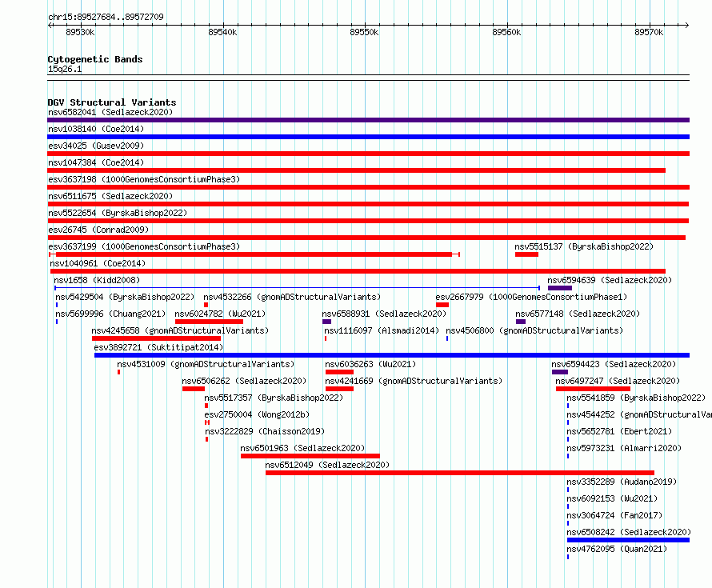This screenshot has width=712, height=588.
Task: Click the red bar under nsv4245658
Action: [156, 338]
